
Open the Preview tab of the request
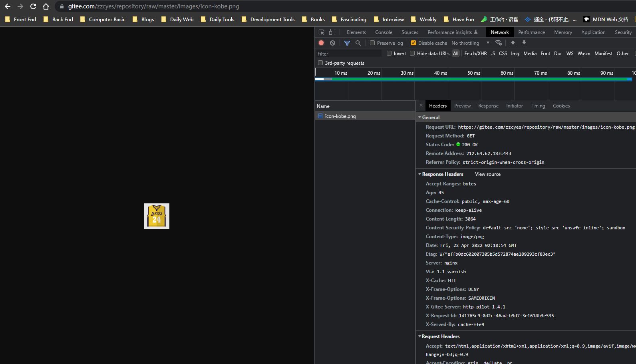[462, 106]
